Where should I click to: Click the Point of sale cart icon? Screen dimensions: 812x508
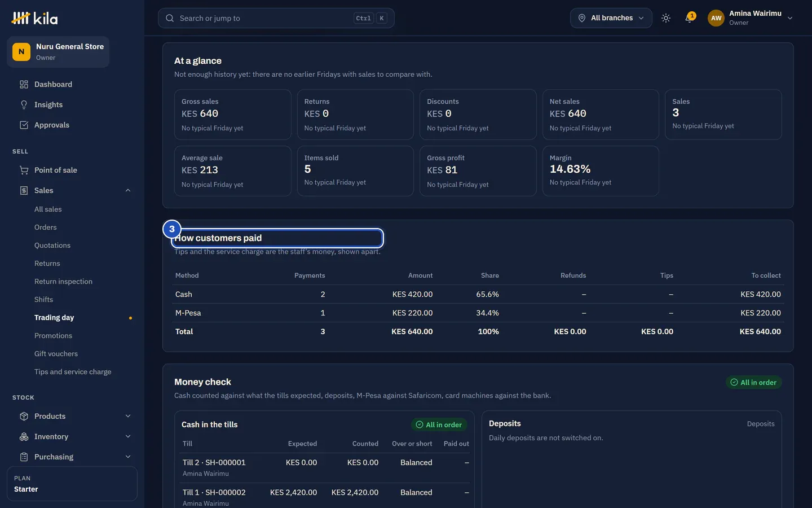point(24,170)
